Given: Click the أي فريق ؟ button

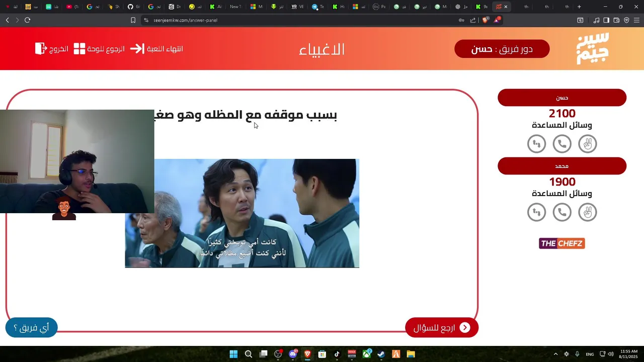Looking at the screenshot, I should click(x=31, y=328).
